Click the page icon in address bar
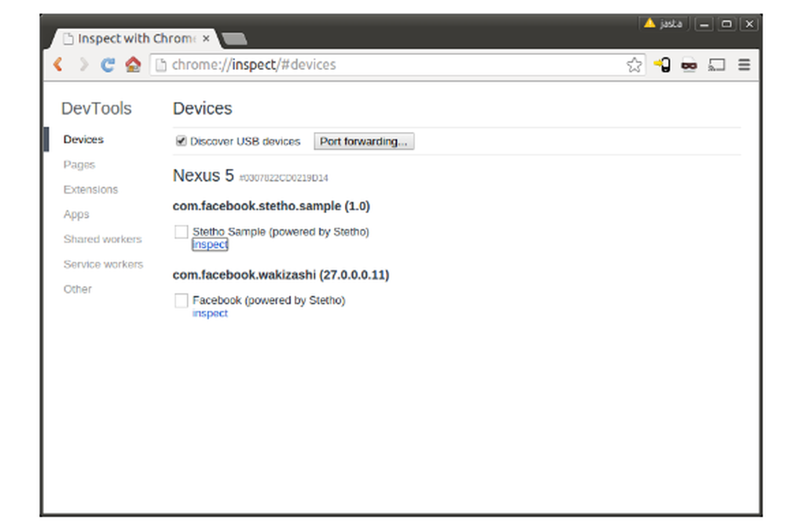This screenshot has width=786, height=532. 160,64
